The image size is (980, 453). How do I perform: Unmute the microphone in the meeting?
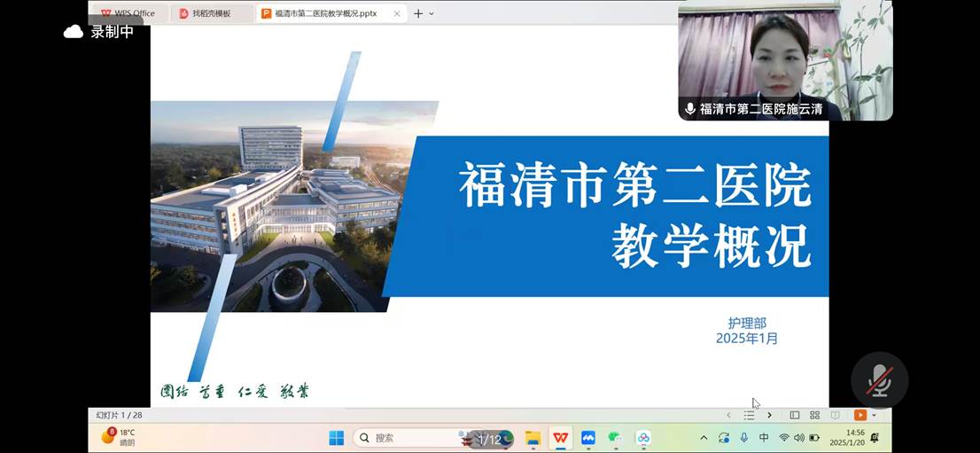pyautogui.click(x=879, y=380)
